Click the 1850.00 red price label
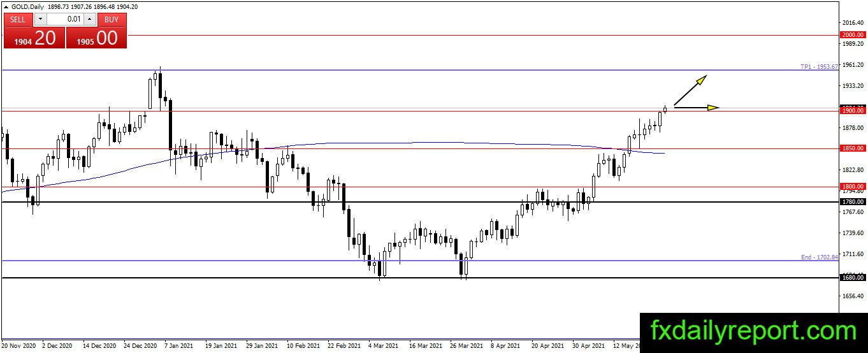This screenshot has width=868, height=353. pyautogui.click(x=852, y=148)
